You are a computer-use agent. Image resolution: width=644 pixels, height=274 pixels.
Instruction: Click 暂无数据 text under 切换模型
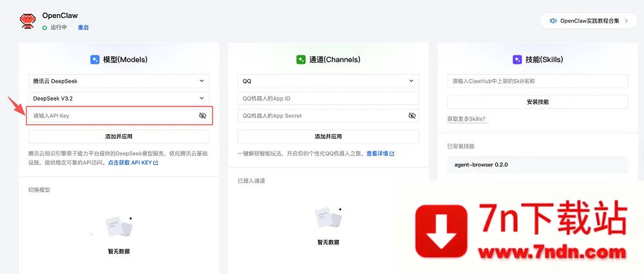coord(119,251)
